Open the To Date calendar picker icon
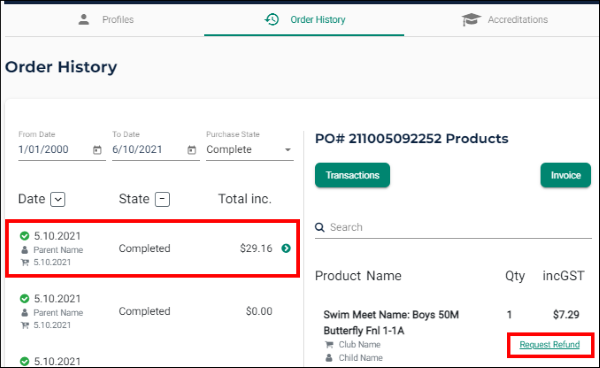 click(191, 150)
